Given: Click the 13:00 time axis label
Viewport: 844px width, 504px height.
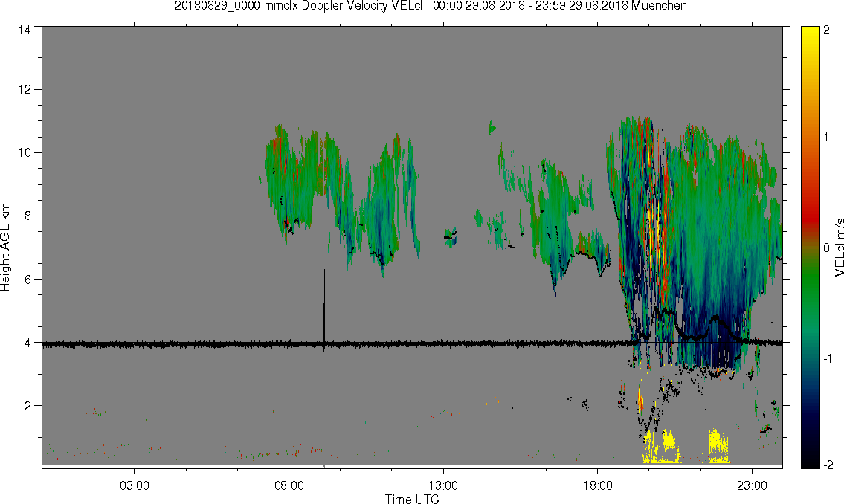Looking at the screenshot, I should click(x=443, y=485).
